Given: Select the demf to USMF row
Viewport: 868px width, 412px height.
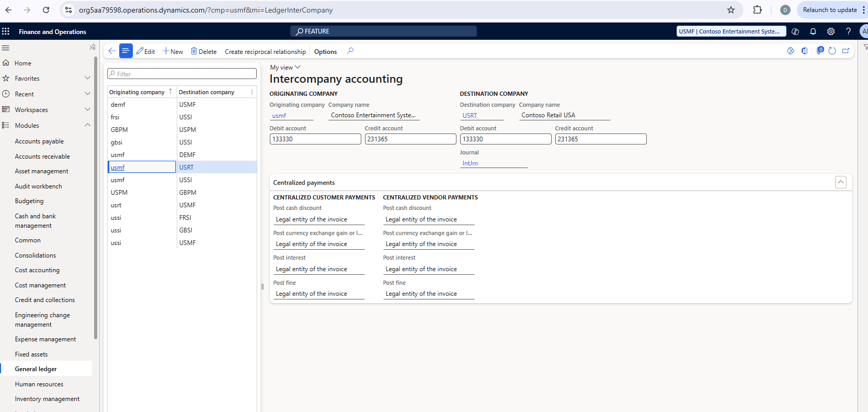Looking at the screenshot, I should pyautogui.click(x=182, y=105).
